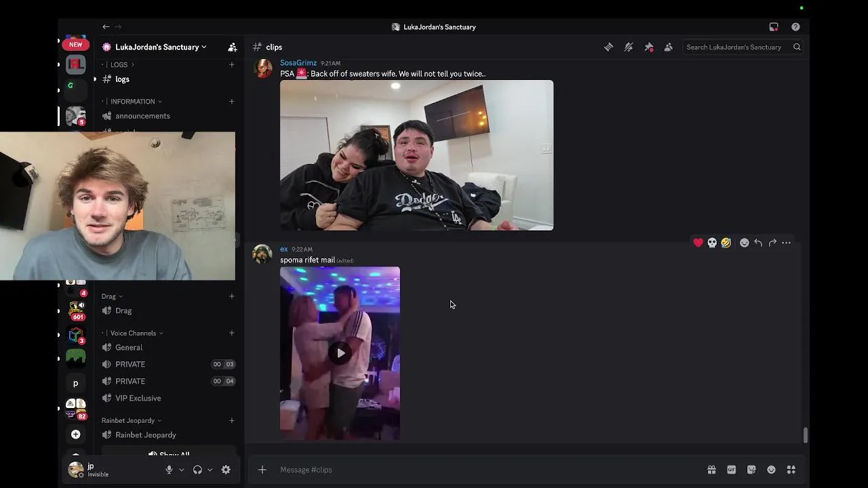The image size is (868, 488).
Task: Toggle microphone mute in user panel
Action: click(169, 470)
